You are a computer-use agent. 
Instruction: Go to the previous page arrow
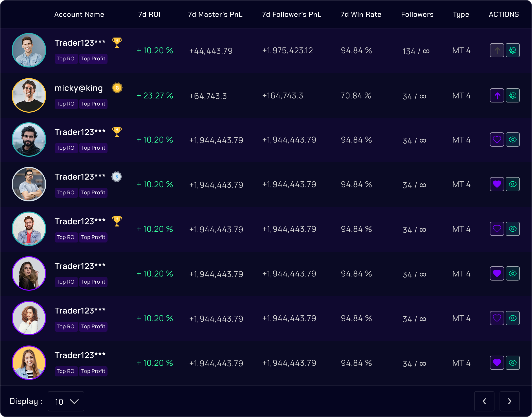point(484,401)
